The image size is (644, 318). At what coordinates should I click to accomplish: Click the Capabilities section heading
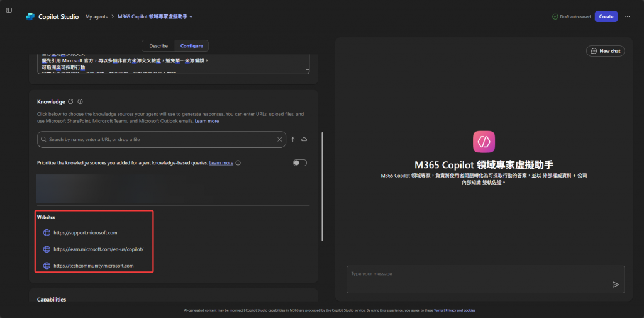tap(52, 300)
